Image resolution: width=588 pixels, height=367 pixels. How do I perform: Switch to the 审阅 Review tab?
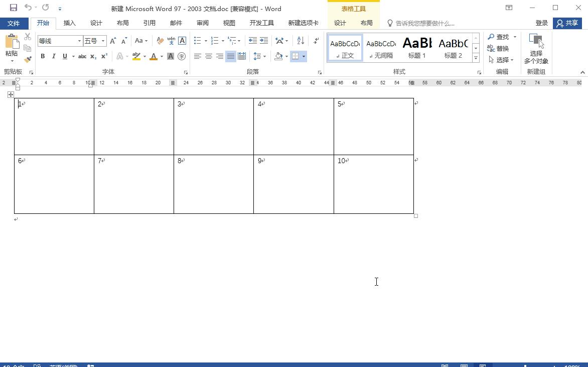pyautogui.click(x=203, y=23)
